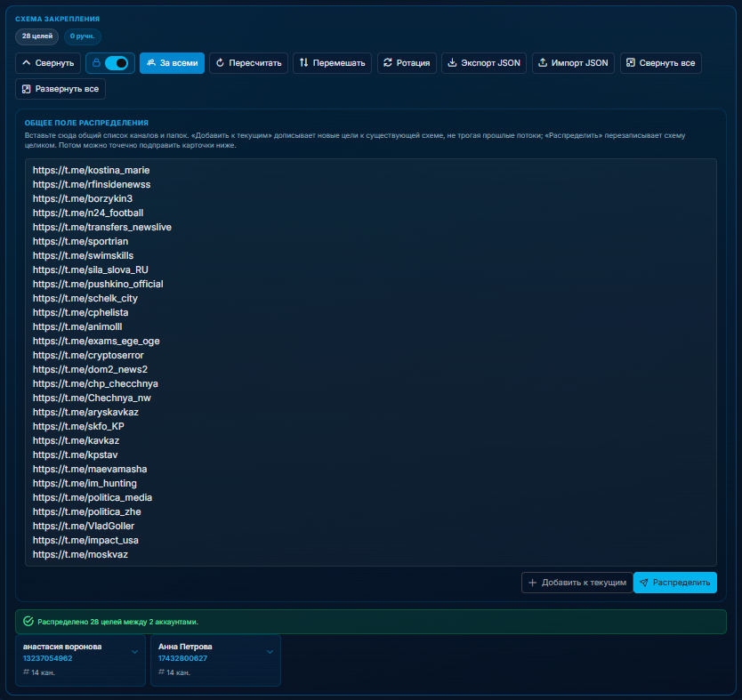Click the 14 кан. count under Анна Петрова
This screenshot has width=742, height=700.
pyautogui.click(x=174, y=672)
